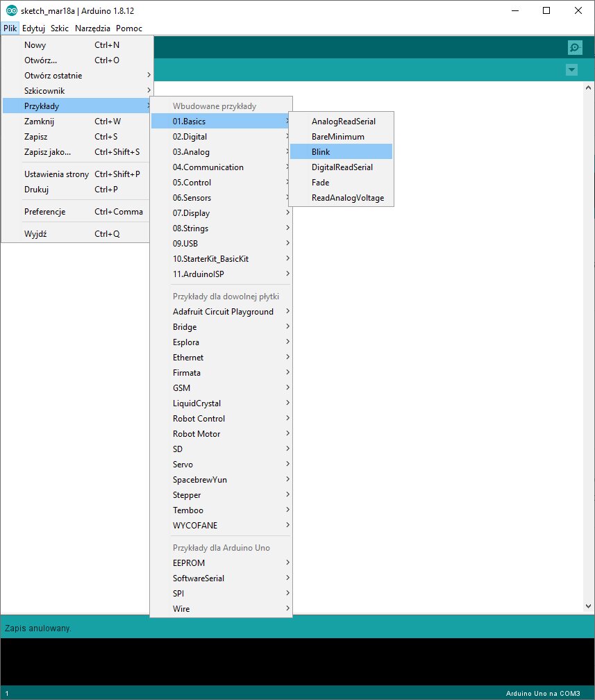Choose Wyjdź to quit
This screenshot has width=595, height=700.
[76, 234]
